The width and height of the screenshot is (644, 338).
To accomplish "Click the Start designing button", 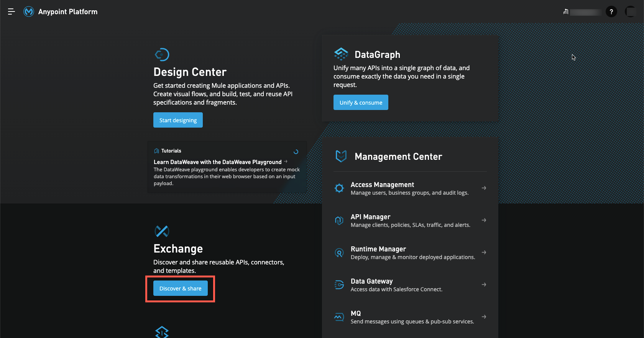I will 178,120.
